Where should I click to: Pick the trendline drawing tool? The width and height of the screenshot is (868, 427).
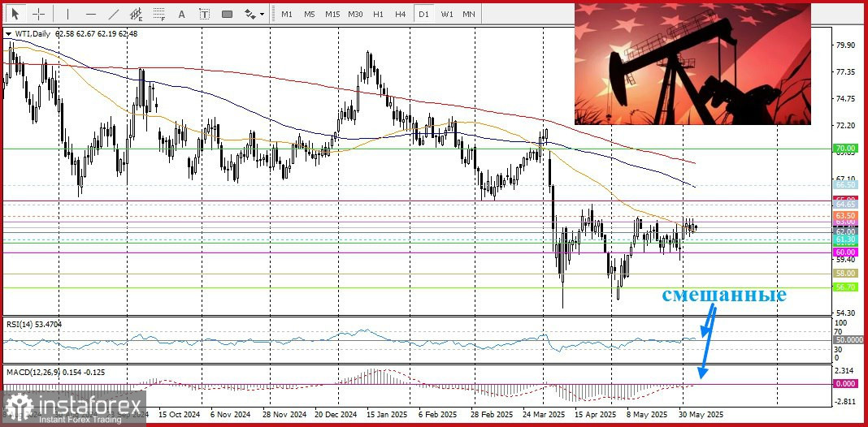point(114,14)
